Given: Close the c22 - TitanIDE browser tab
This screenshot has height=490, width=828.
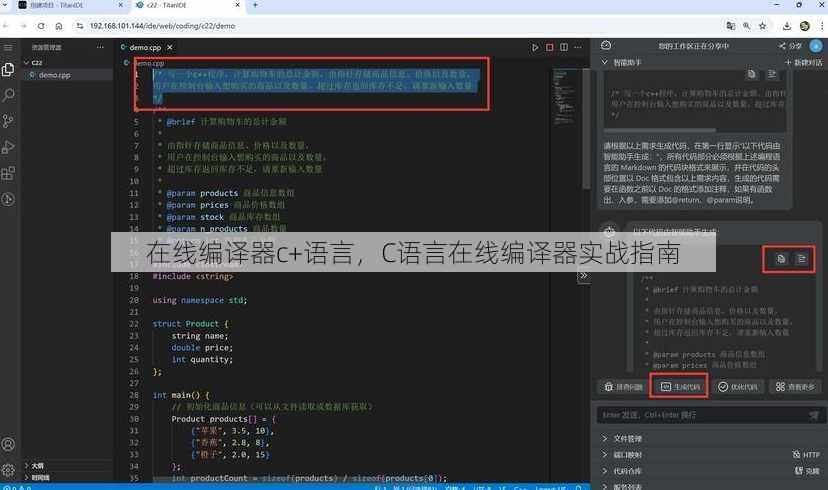Looking at the screenshot, I should [x=237, y=5].
